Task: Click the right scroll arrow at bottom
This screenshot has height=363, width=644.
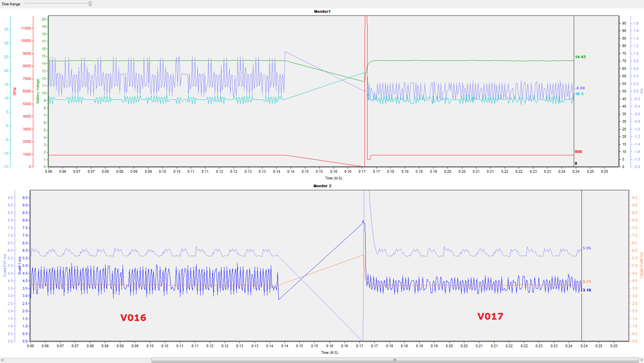Action: (x=641, y=360)
